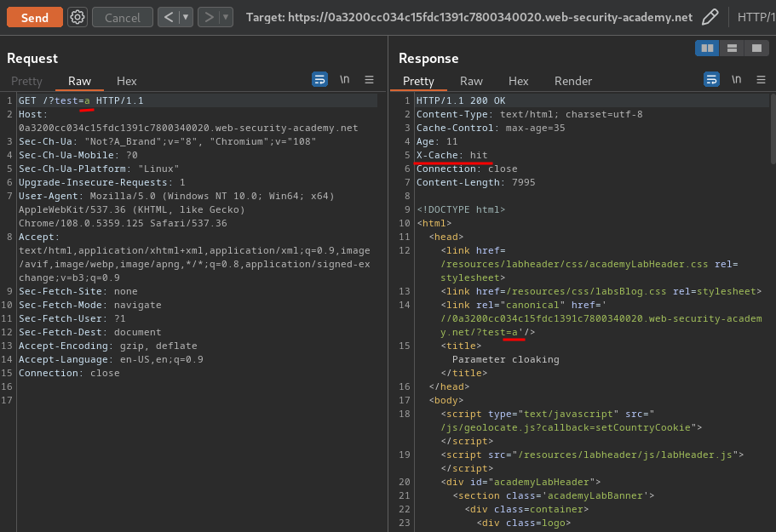This screenshot has width=776, height=532.
Task: Open forward history dropdown arrow
Action: tap(226, 17)
